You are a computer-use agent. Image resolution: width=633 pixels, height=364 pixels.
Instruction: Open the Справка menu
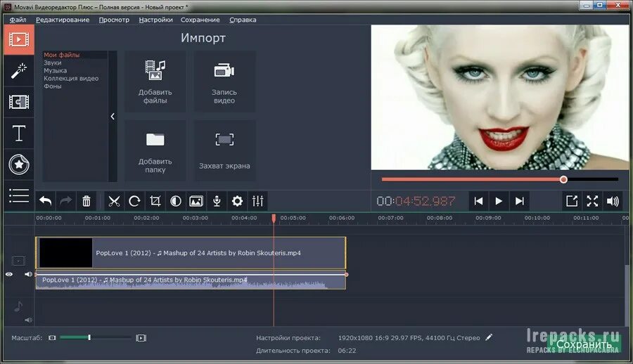(x=243, y=20)
